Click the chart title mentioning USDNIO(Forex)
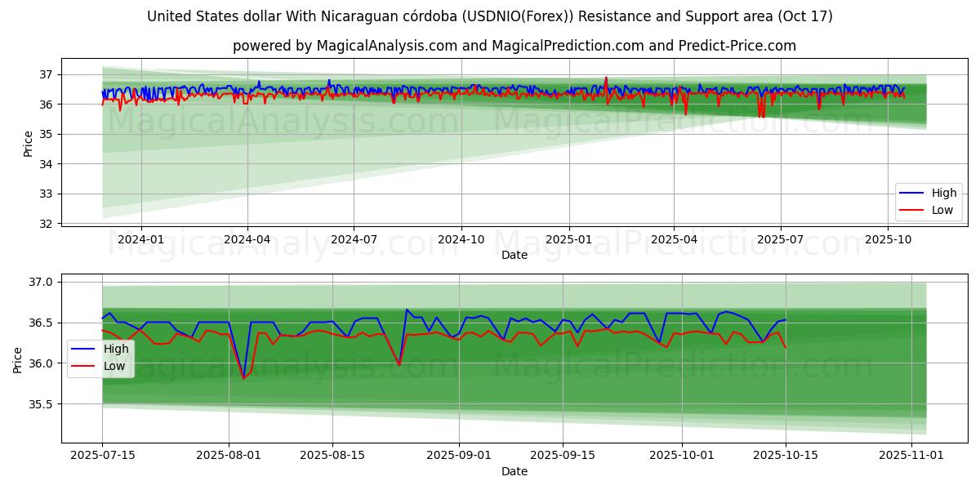This screenshot has width=980, height=490. (x=490, y=16)
